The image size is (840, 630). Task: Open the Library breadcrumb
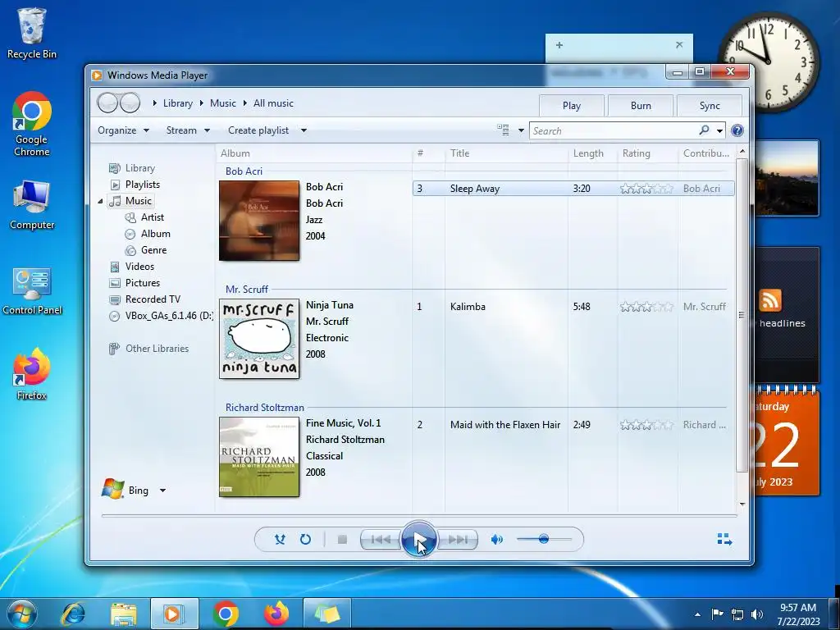[x=177, y=103]
